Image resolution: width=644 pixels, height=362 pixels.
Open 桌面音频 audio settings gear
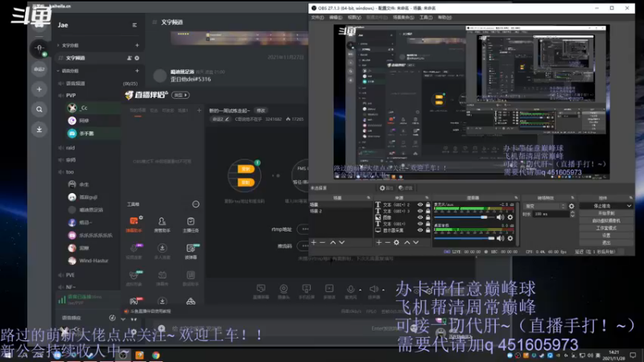pos(510,238)
